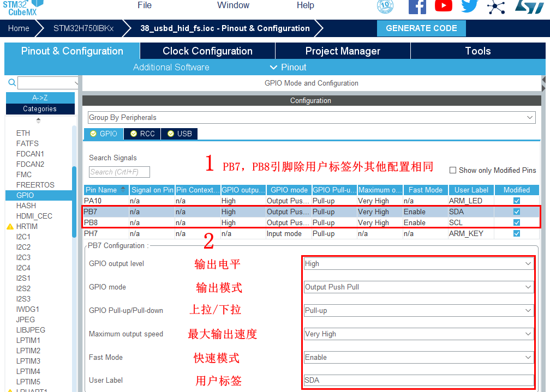Open the Maximum output speed dropdown
This screenshot has width=550, height=392.
(419, 334)
